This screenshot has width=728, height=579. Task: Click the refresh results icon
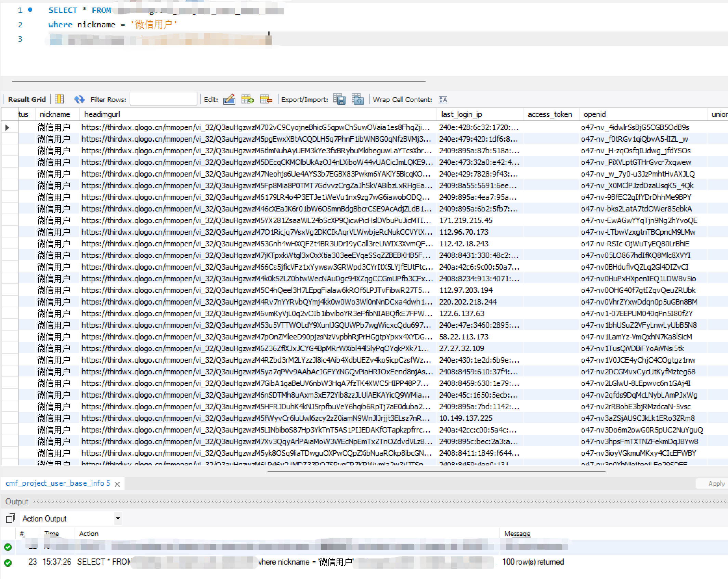tap(79, 99)
